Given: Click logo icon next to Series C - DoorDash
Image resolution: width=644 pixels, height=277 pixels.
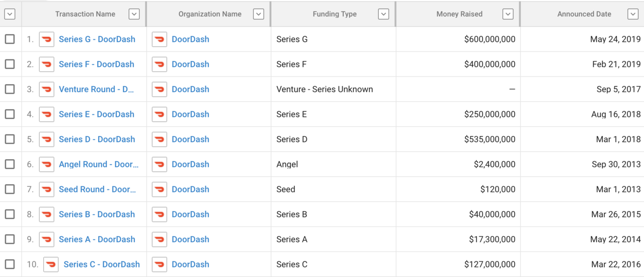Looking at the screenshot, I should click(51, 264).
